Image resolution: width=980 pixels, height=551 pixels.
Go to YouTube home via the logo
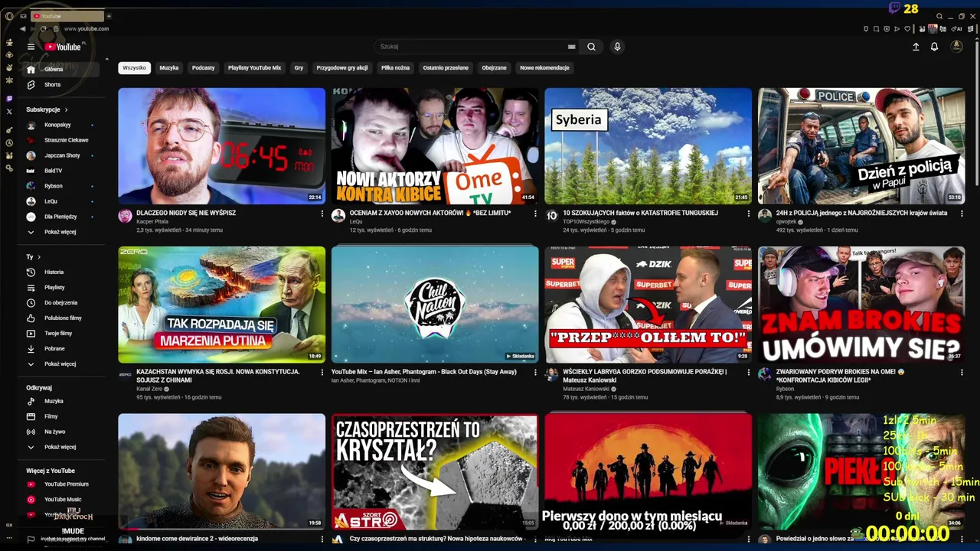click(x=63, y=47)
